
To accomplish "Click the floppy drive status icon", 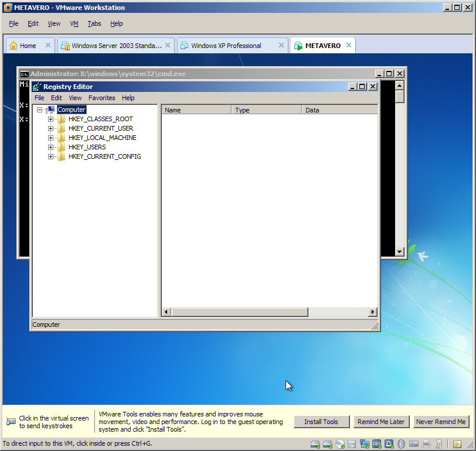I will coord(352,444).
